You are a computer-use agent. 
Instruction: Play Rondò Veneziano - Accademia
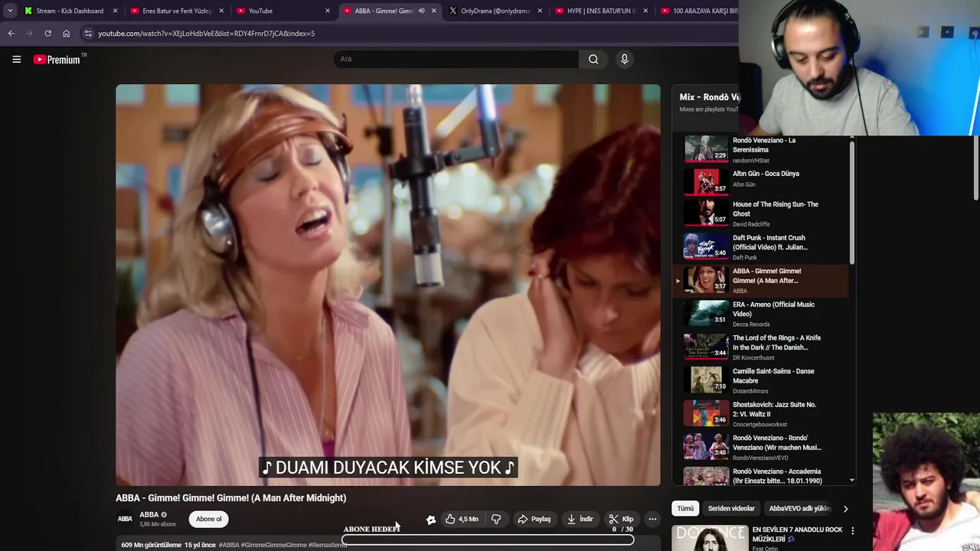(x=760, y=475)
